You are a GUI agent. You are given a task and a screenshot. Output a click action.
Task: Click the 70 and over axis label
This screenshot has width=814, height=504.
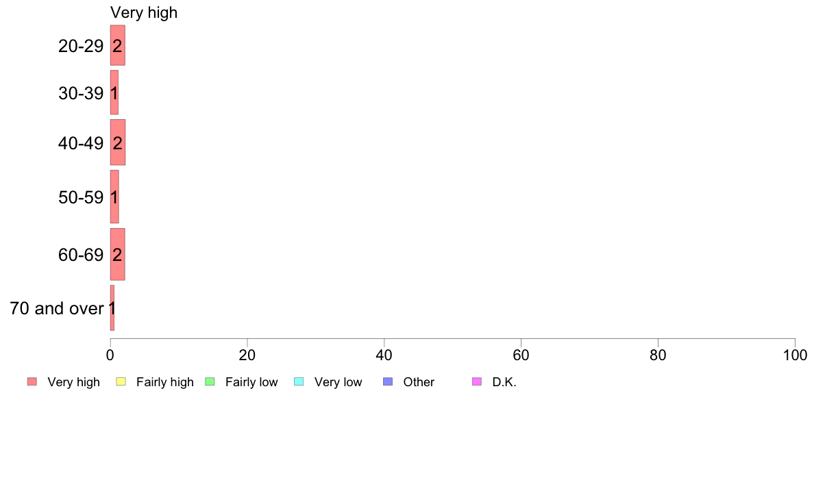click(x=57, y=308)
